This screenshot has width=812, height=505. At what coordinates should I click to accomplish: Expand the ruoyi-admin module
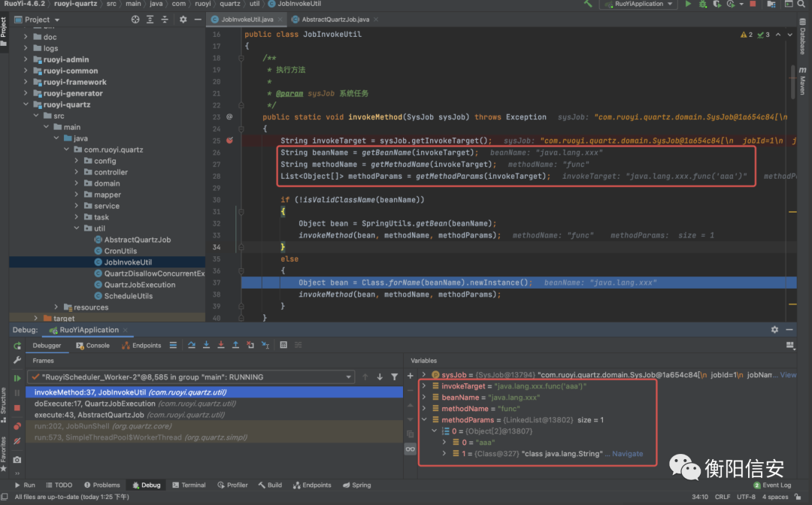coord(26,59)
